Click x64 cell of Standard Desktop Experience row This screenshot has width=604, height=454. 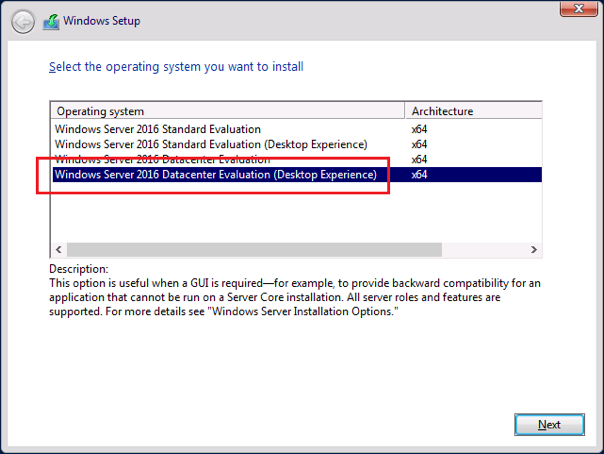420,144
